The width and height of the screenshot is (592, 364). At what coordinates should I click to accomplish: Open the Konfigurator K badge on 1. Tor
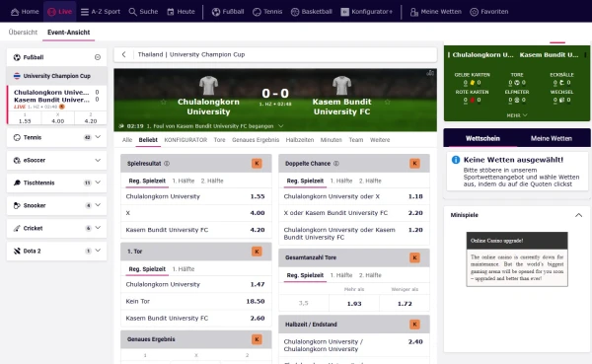coord(257,252)
